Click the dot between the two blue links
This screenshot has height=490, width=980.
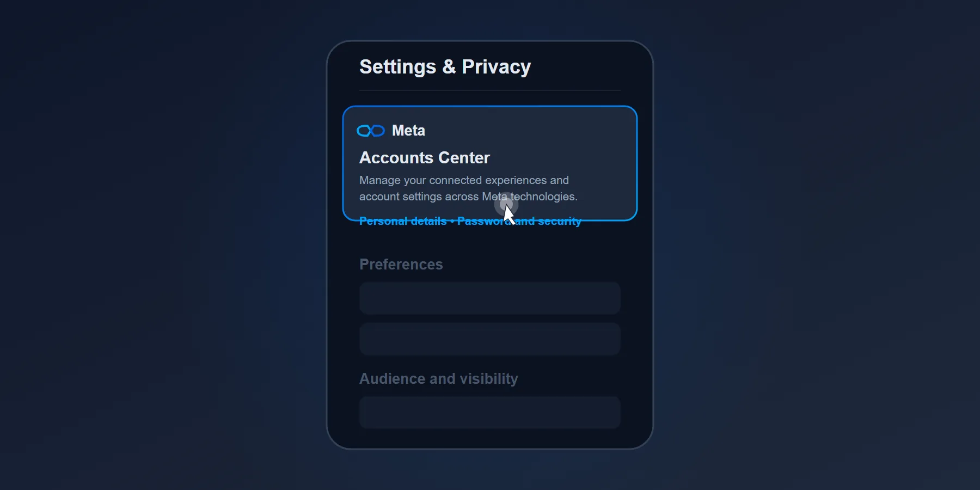pos(452,221)
